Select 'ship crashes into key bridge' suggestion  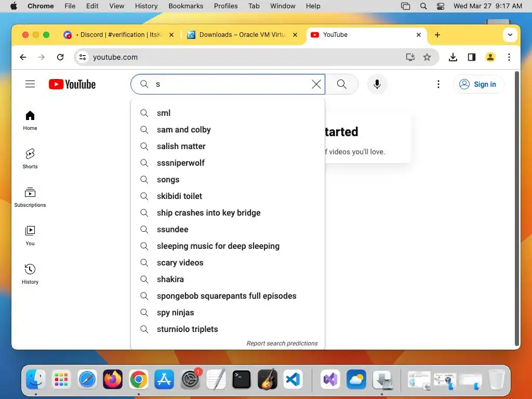coord(228,212)
